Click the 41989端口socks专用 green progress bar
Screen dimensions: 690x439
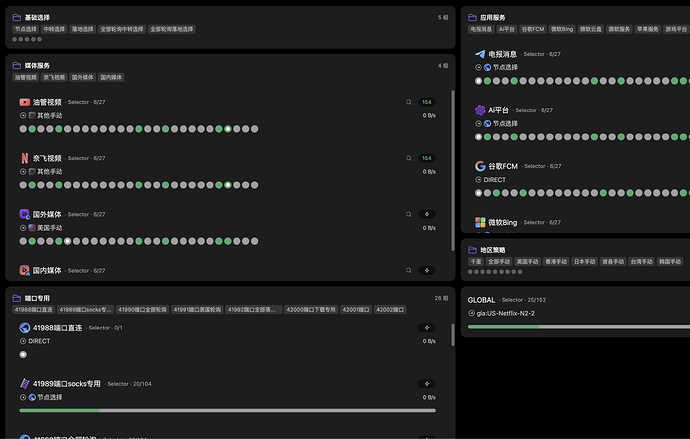[59, 410]
